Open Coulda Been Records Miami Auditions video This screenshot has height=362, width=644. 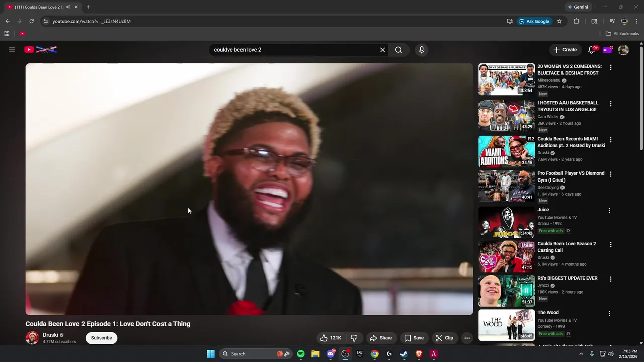pos(571,142)
